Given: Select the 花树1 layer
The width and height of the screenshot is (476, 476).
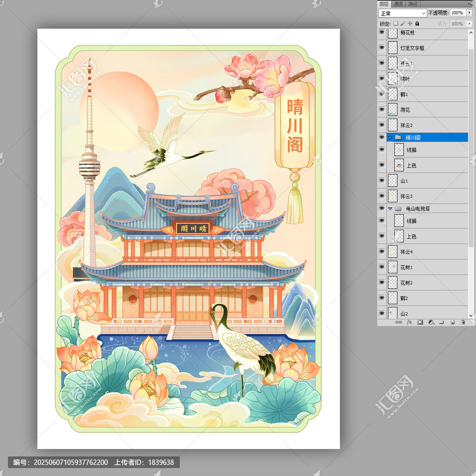Looking at the screenshot, I should tap(427, 267).
